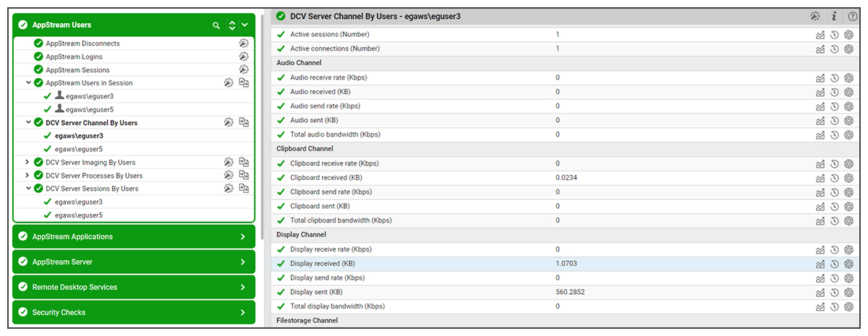This screenshot has width=868, height=336.
Task: Open graph for Active sessions measure
Action: 820,35
